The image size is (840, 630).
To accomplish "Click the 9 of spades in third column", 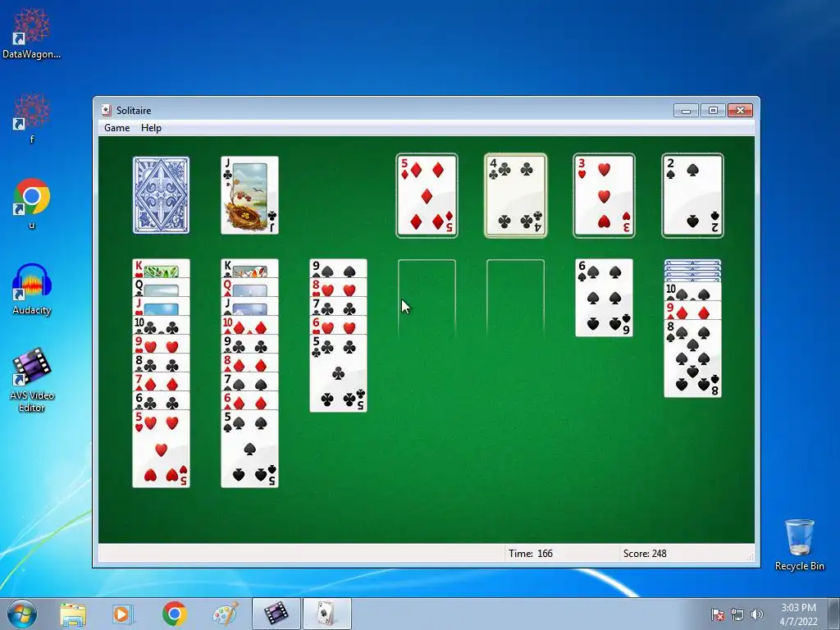I will point(338,268).
